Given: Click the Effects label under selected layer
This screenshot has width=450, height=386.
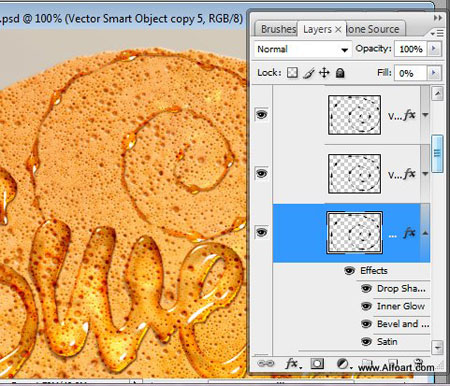Looking at the screenshot, I should point(374,271).
